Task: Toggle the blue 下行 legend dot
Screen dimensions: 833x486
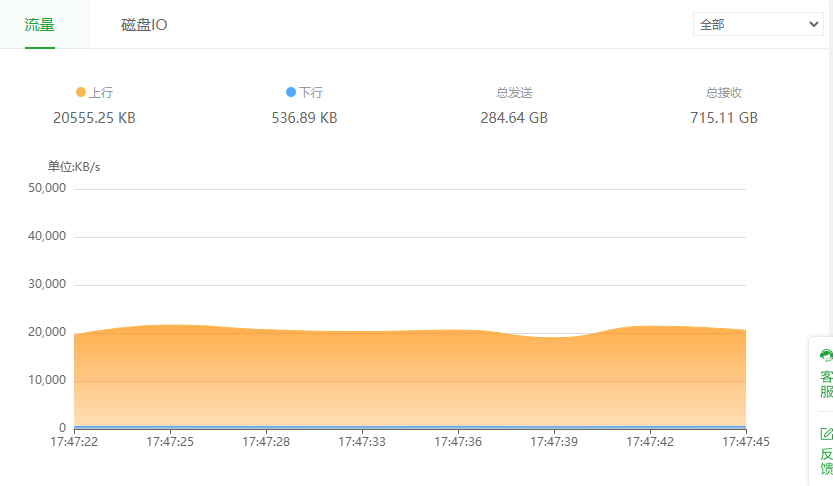Action: tap(291, 92)
